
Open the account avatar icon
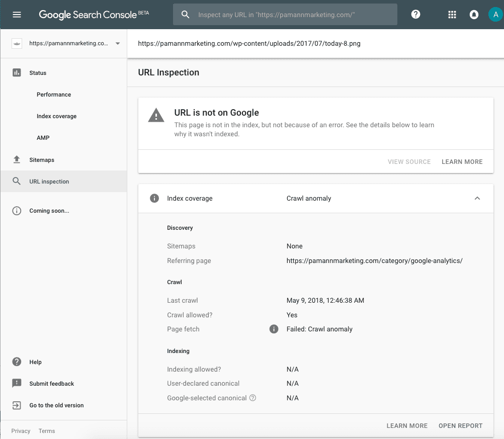[x=495, y=15]
